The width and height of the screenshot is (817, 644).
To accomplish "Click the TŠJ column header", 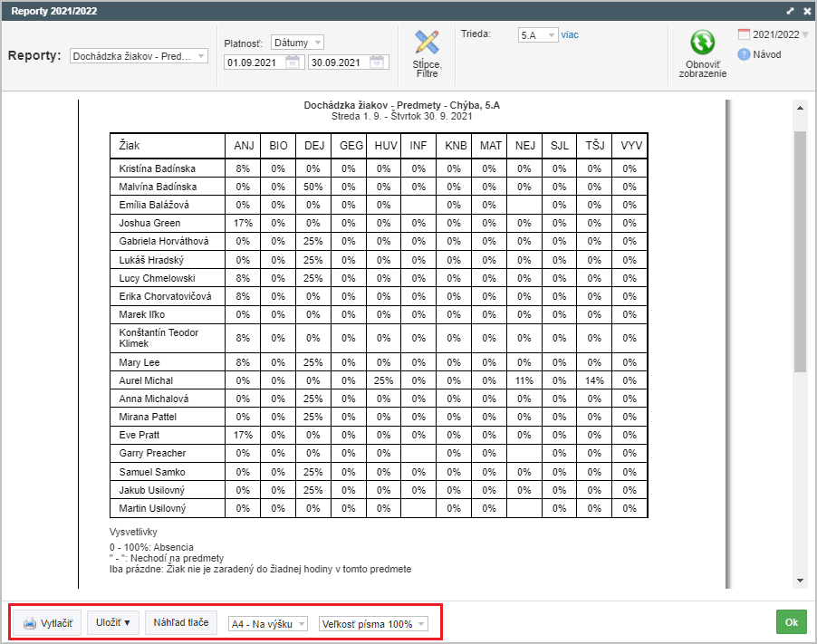I will click(594, 146).
